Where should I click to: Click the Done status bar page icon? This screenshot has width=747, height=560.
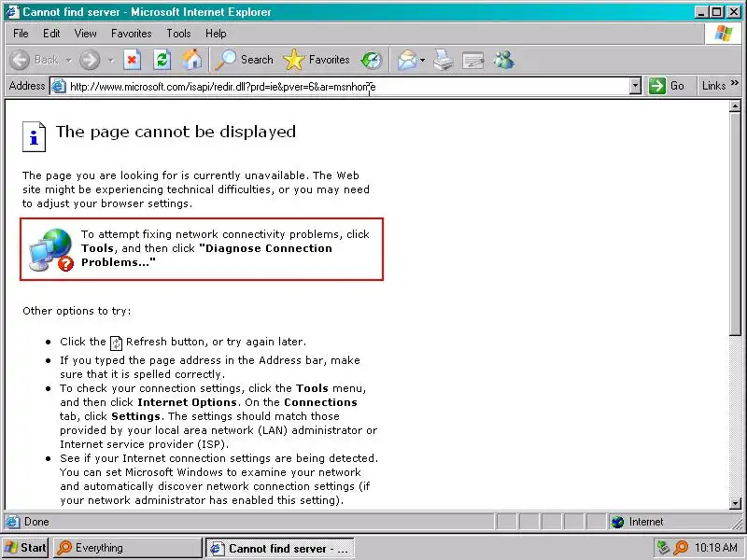tap(13, 522)
